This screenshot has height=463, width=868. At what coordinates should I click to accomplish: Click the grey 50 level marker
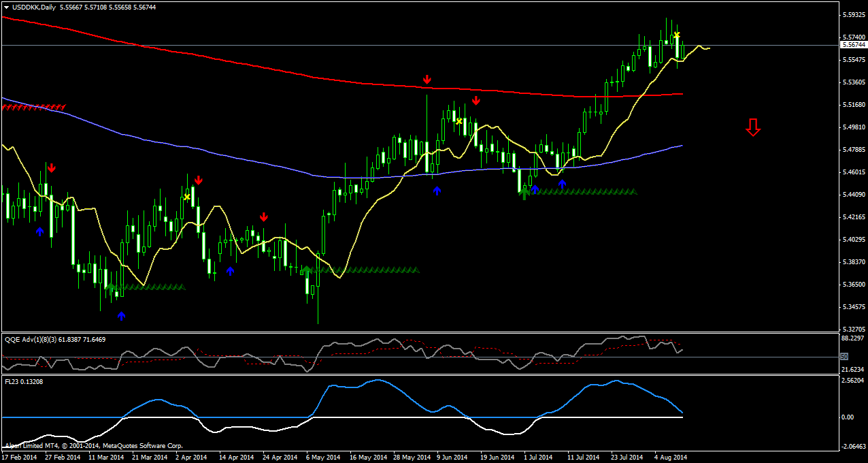844,356
